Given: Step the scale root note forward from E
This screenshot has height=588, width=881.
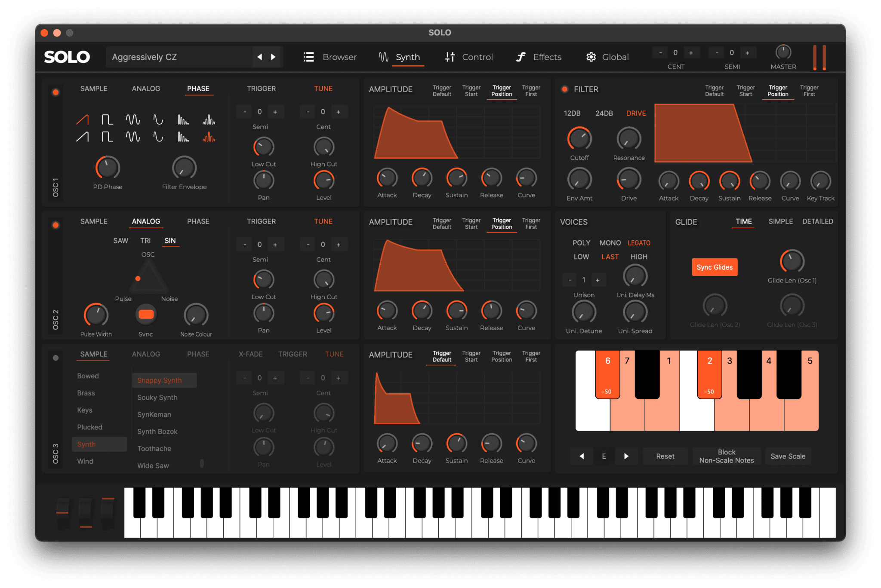Looking at the screenshot, I should (626, 456).
